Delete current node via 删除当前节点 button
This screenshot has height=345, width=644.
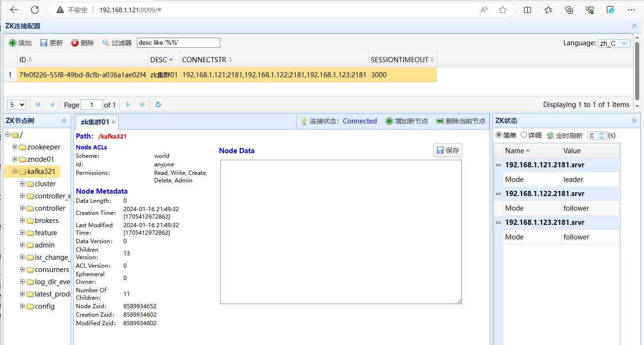461,121
